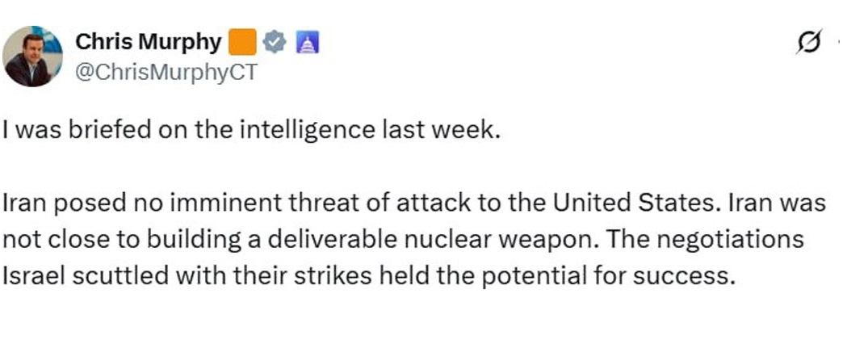Click the word "intelligence" in first line

coord(310,130)
